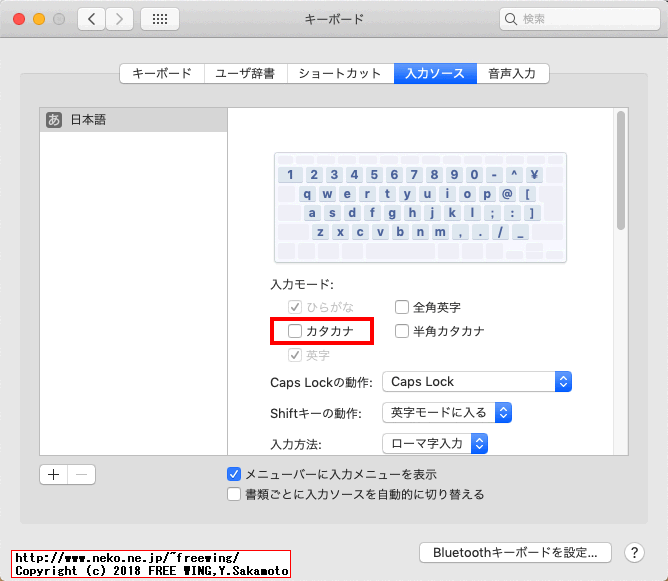The height and width of the screenshot is (581, 668).
Task: Click the 入力方法: label
Action: click(296, 444)
